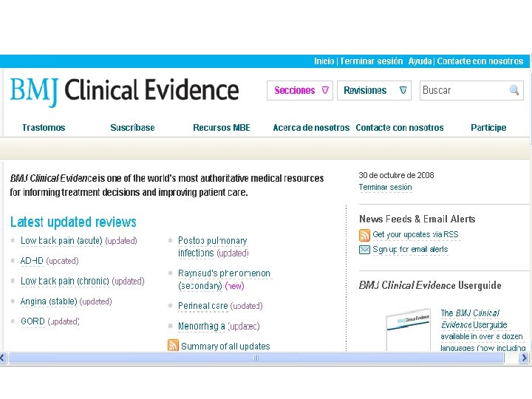
Task: Open the Perineal care review
Action: click(x=203, y=306)
